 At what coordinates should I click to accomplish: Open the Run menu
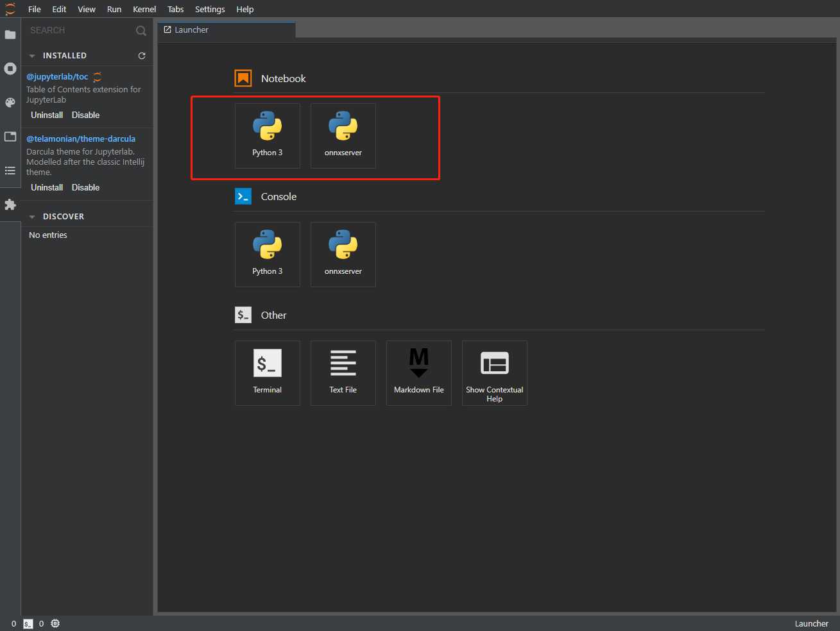coord(114,9)
